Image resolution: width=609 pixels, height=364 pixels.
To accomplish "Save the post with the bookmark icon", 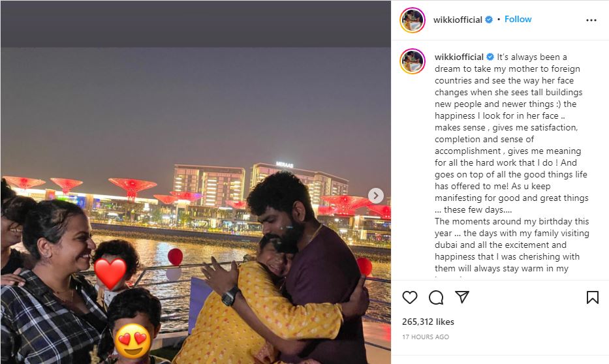I will 592,297.
